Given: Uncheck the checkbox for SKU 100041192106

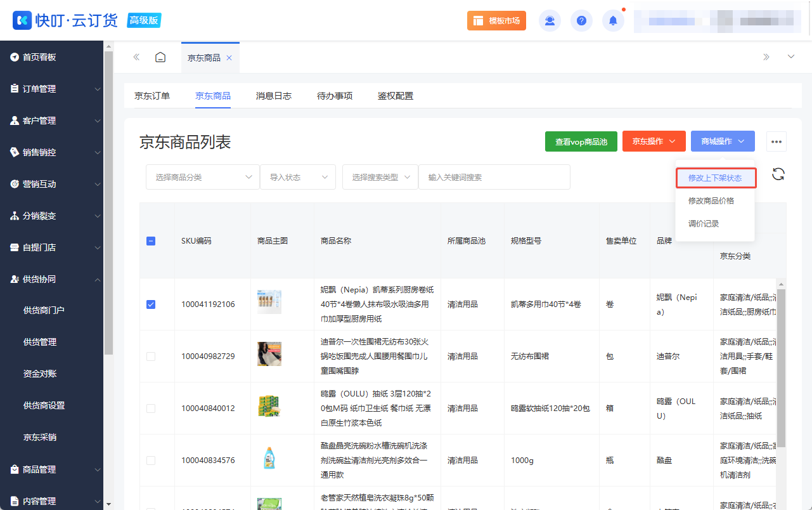Looking at the screenshot, I should 151,304.
